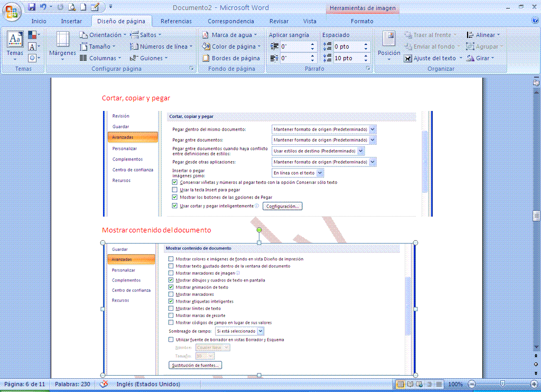Switch to Outline view icon

point(429,384)
